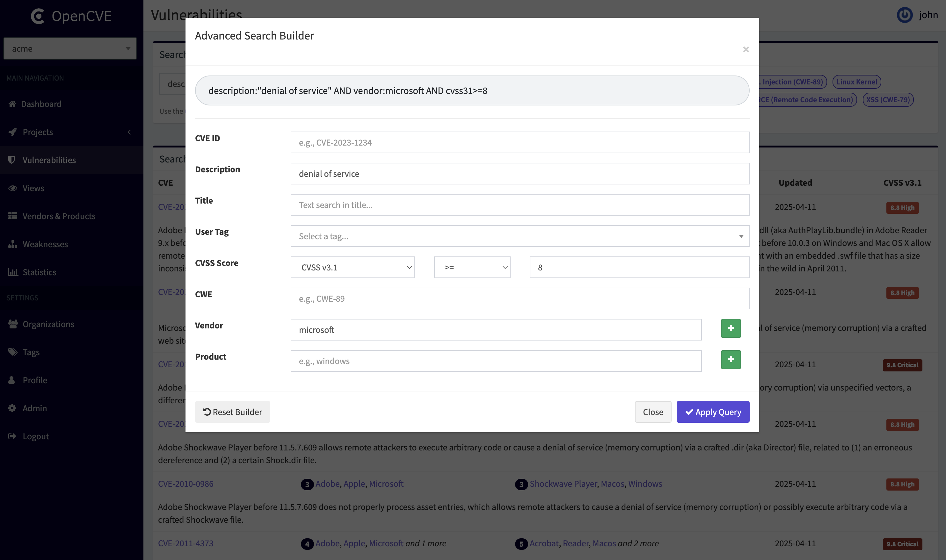The image size is (946, 560).
Task: Open the Organizations settings item
Action: coord(71,324)
